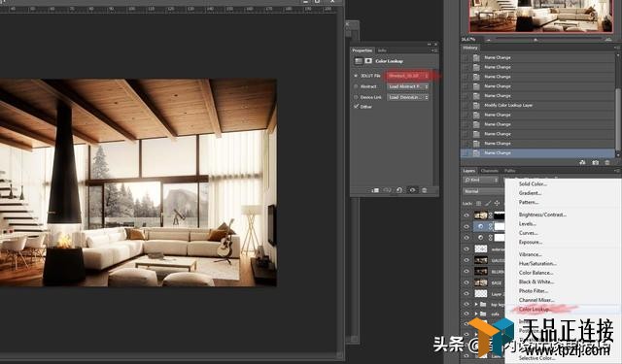Open the Load DeviceLink Profile dropdown
622x364 pixels.
pyautogui.click(x=408, y=97)
